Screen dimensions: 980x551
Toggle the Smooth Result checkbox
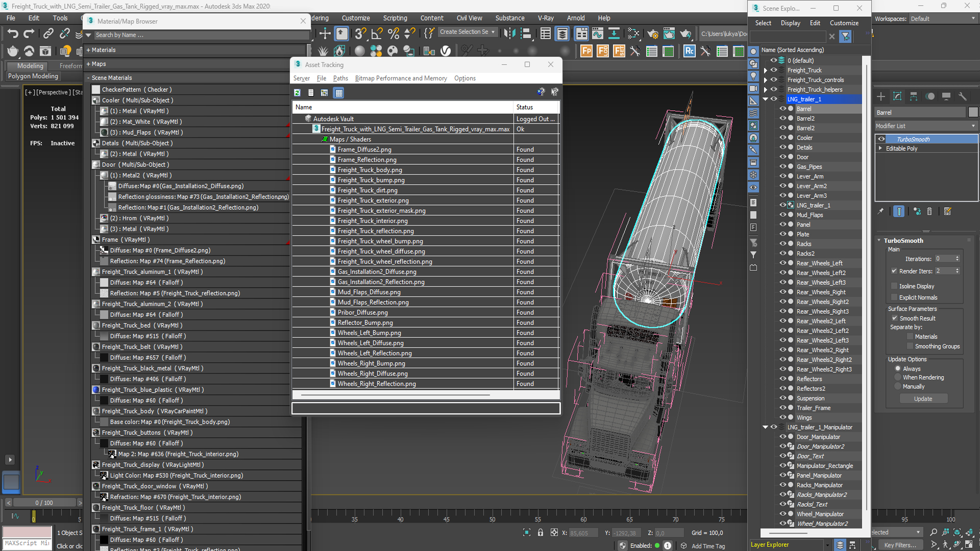click(894, 318)
